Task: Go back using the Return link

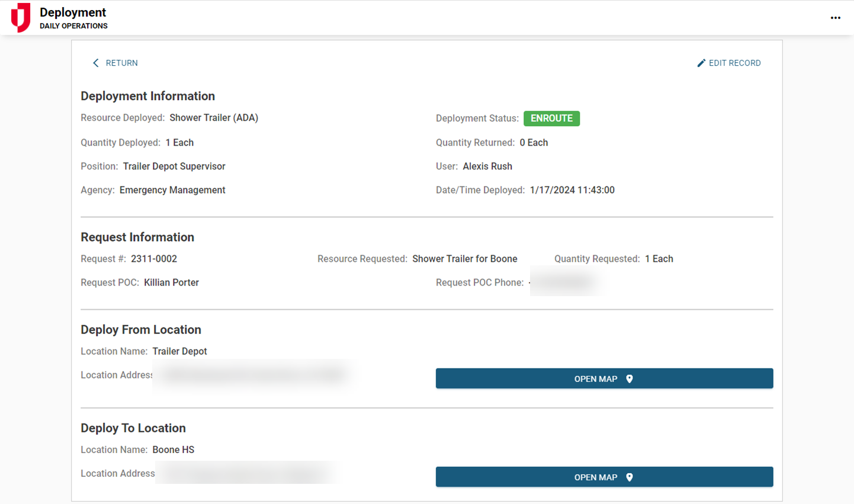Action: pyautogui.click(x=121, y=63)
